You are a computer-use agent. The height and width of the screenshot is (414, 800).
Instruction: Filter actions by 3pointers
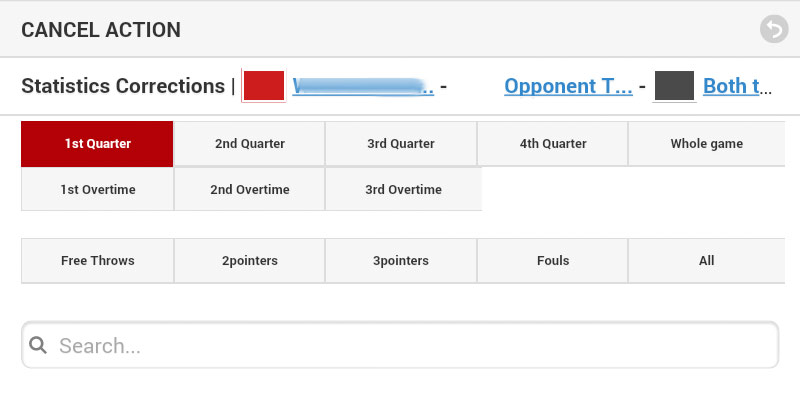(401, 261)
